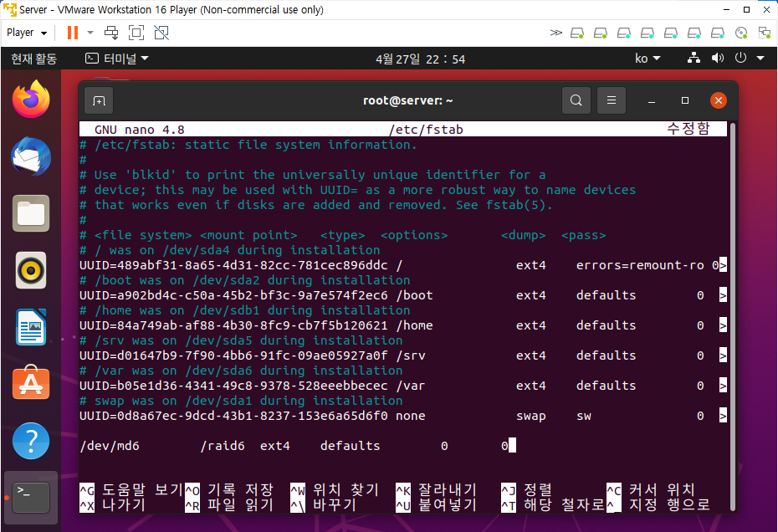The width and height of the screenshot is (778, 532).
Task: Click the UUID=489abf31 root entry line
Action: click(403, 265)
